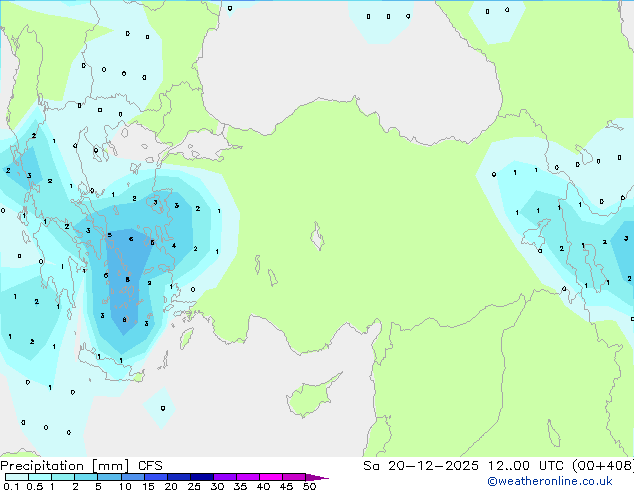Click Crete island on the map
Screen dimensions: 634x490
tap(110, 365)
